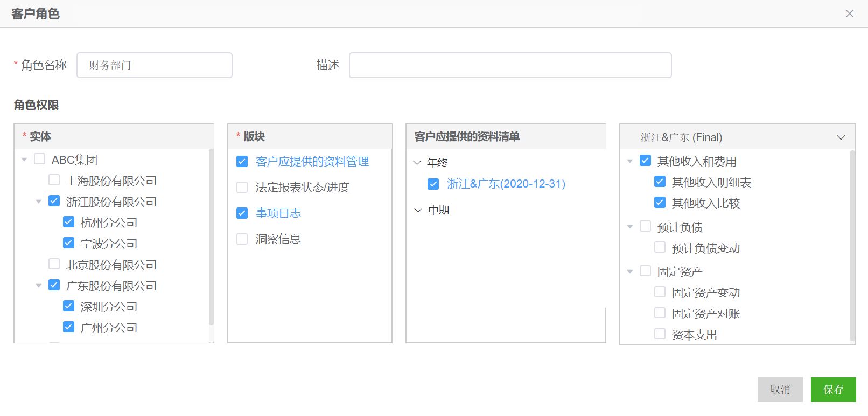This screenshot has height=416, width=868.
Task: Collapse the 年终 section chevron
Action: (417, 163)
